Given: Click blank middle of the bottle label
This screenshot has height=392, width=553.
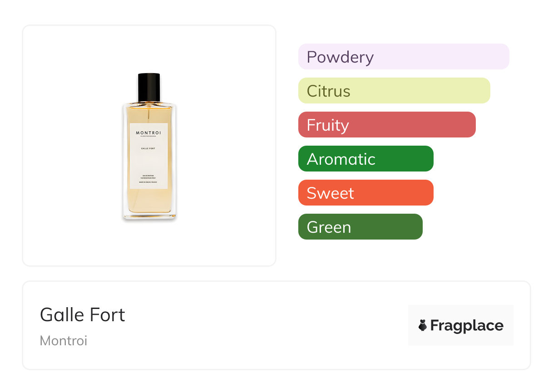Looking at the screenshot, I should pos(149,162).
